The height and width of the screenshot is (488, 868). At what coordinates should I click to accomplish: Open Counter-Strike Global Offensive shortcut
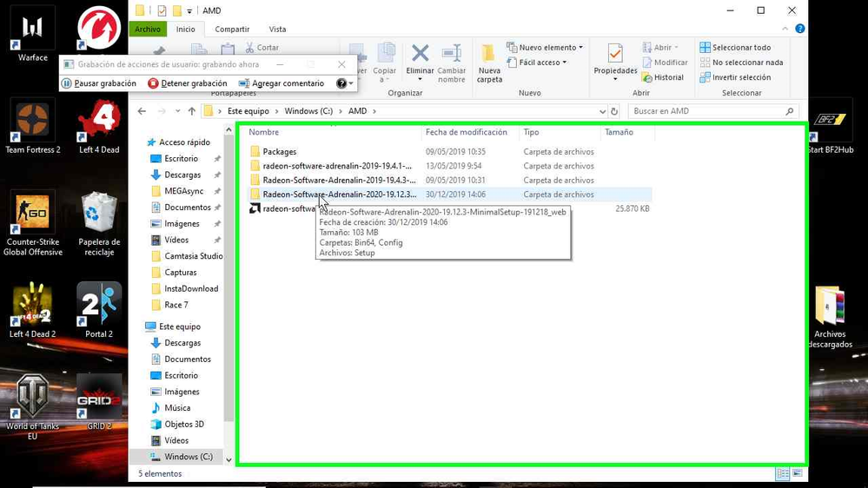tap(33, 224)
